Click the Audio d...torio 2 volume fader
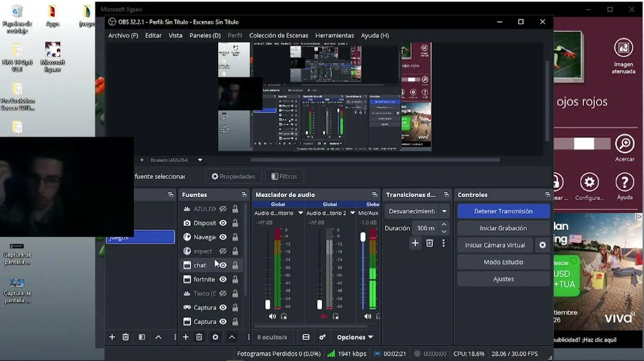This screenshot has height=361, width=644. coord(319,304)
